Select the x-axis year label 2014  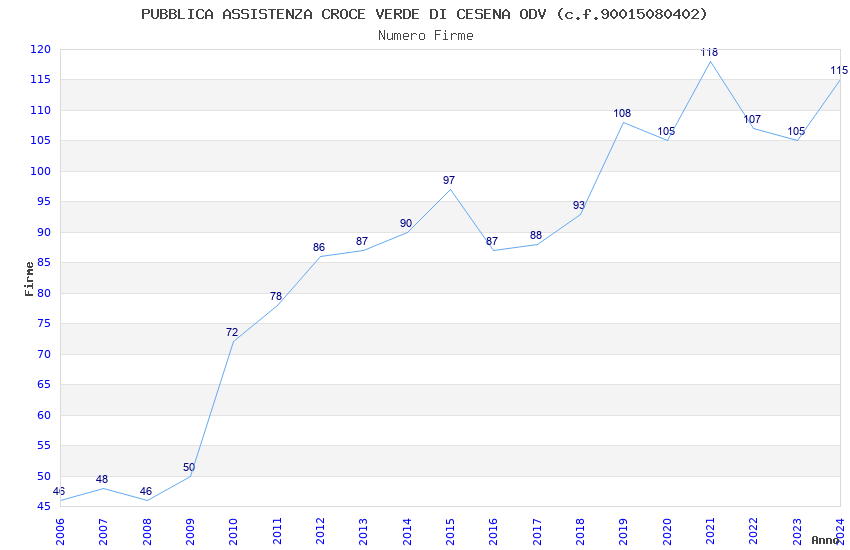(x=407, y=532)
